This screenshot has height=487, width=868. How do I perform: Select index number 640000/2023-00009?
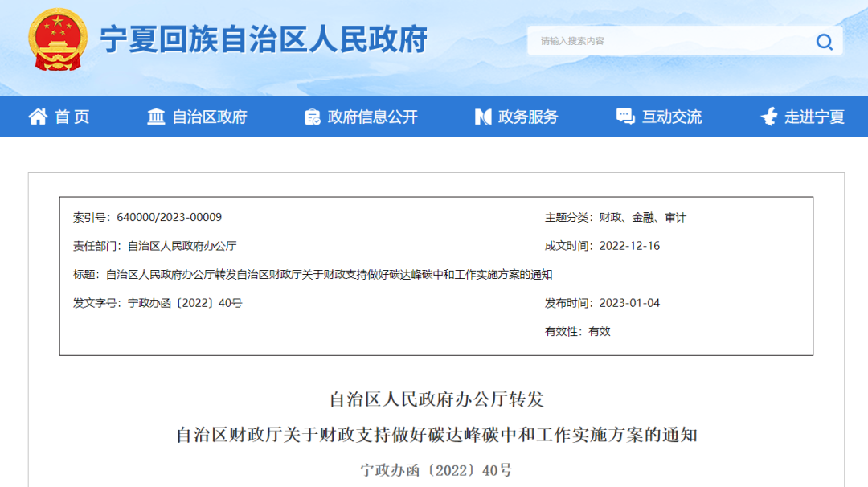coord(169,217)
